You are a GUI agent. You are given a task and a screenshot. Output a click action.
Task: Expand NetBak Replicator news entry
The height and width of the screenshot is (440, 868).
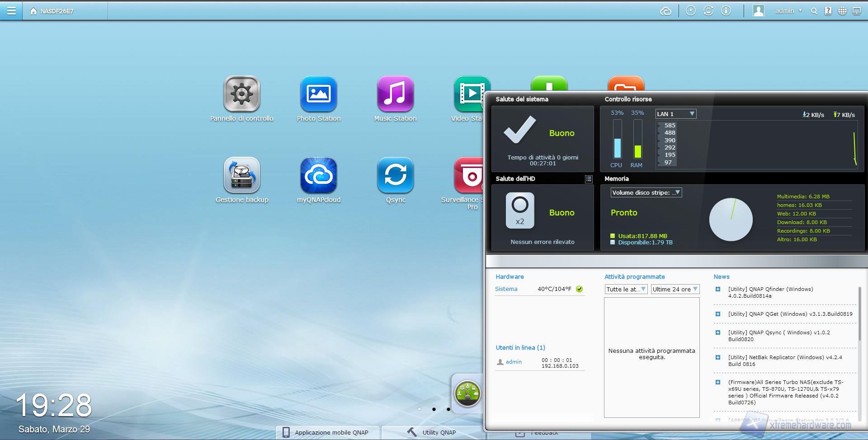717,357
